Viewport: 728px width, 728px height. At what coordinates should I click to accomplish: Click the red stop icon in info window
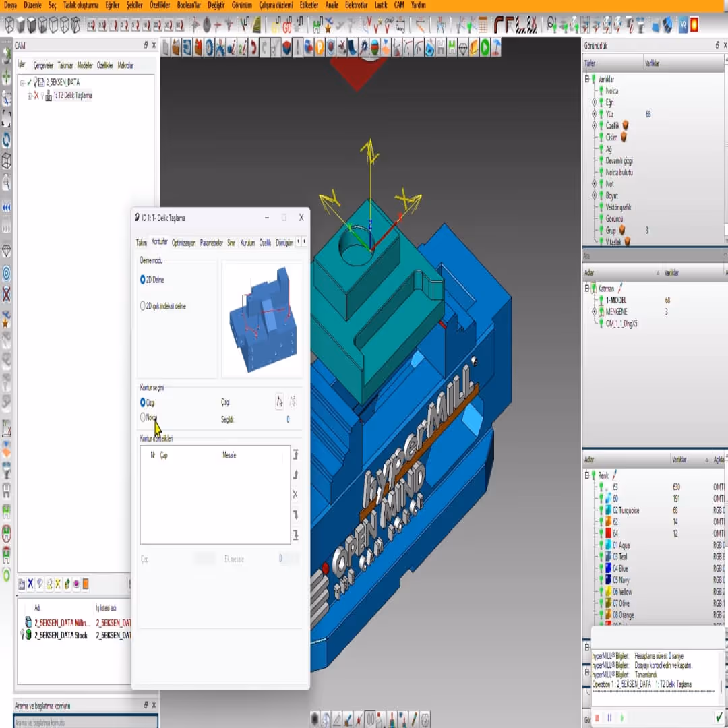597,718
